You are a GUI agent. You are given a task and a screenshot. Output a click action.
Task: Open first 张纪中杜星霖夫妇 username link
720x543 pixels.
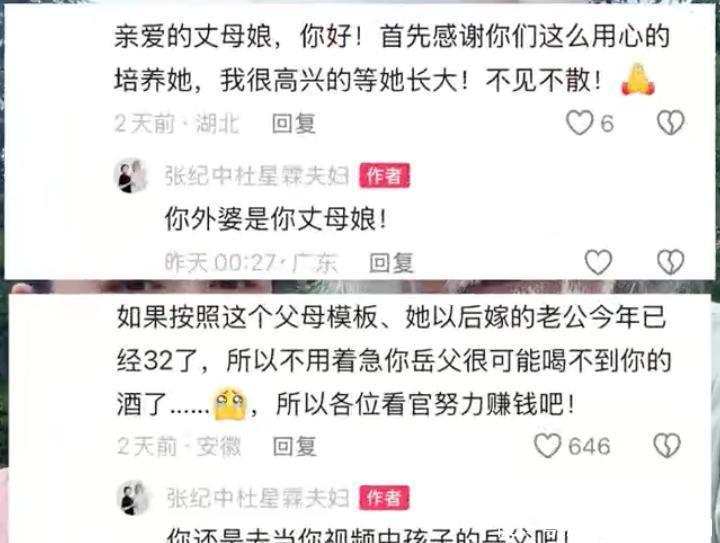257,176
